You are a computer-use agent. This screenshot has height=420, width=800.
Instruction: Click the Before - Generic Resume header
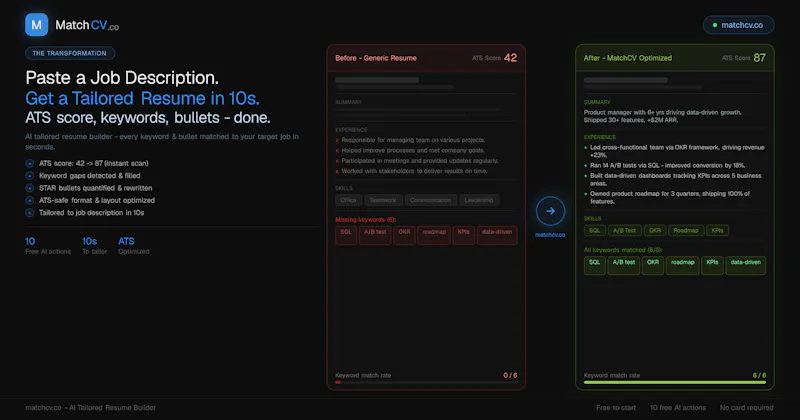point(376,58)
